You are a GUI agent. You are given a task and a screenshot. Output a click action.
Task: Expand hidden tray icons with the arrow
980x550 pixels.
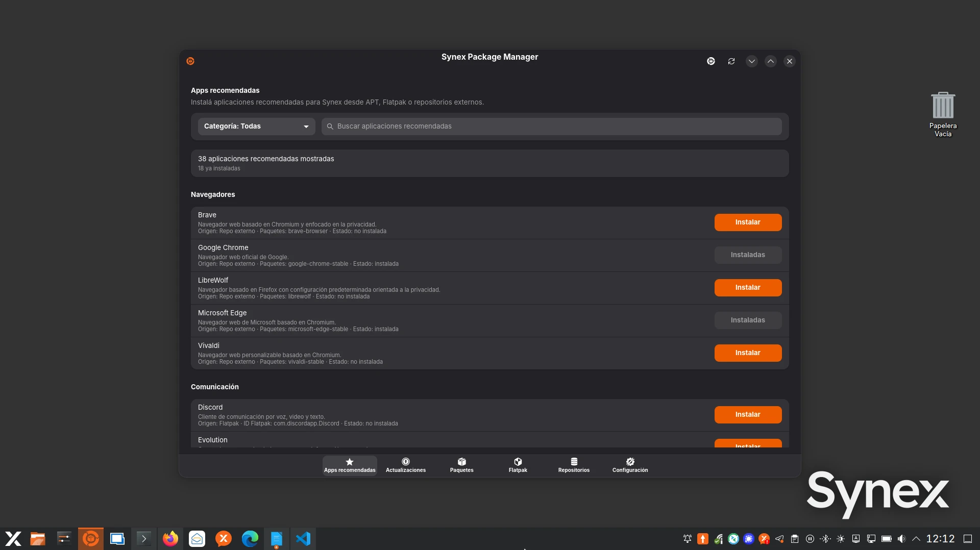click(916, 539)
